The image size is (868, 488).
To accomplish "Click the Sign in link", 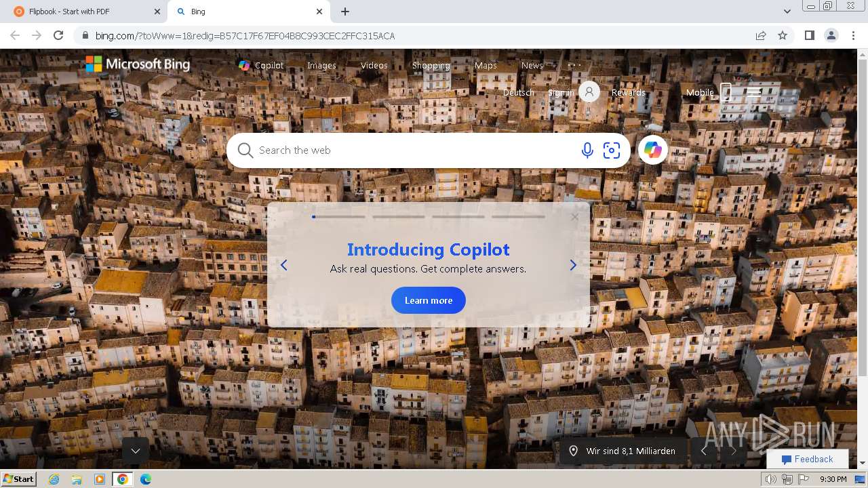I will pyautogui.click(x=561, y=92).
